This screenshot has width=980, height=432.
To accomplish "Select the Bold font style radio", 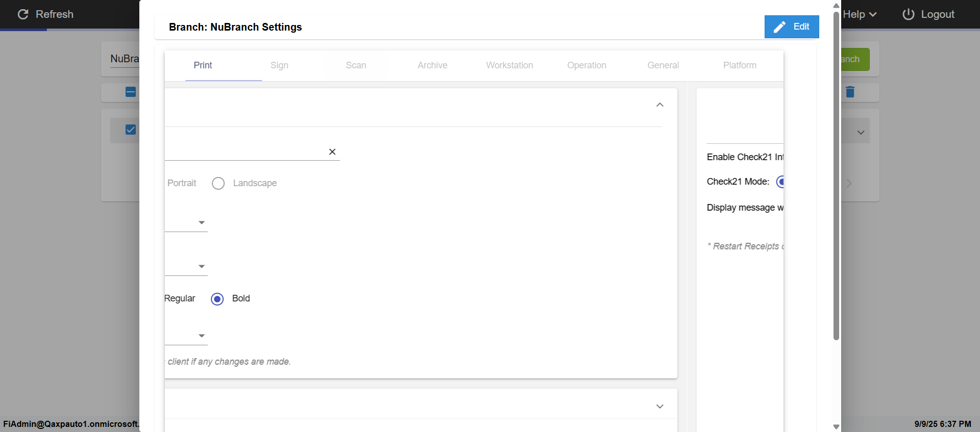I will click(x=217, y=299).
